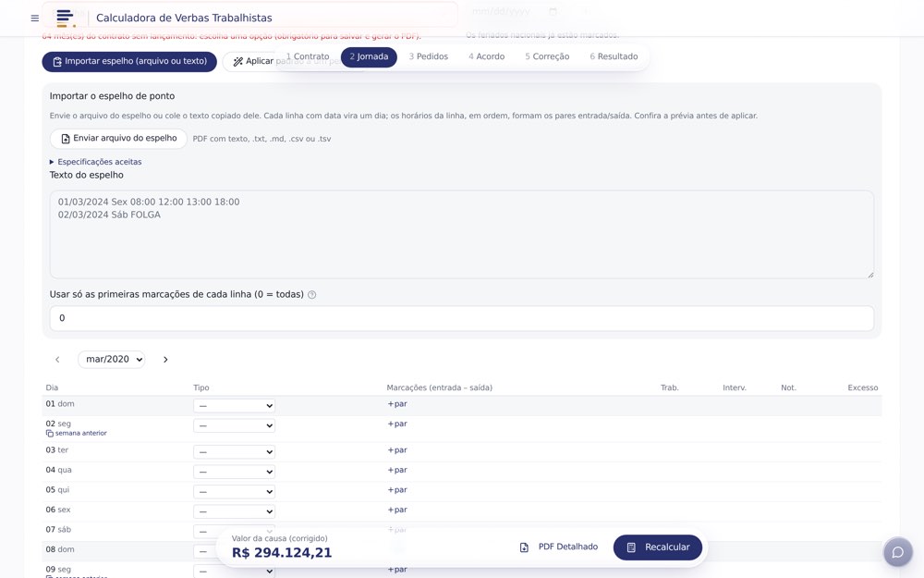This screenshot has height=578, width=924.
Task: Add +par on day 03 ter
Action: (397, 450)
